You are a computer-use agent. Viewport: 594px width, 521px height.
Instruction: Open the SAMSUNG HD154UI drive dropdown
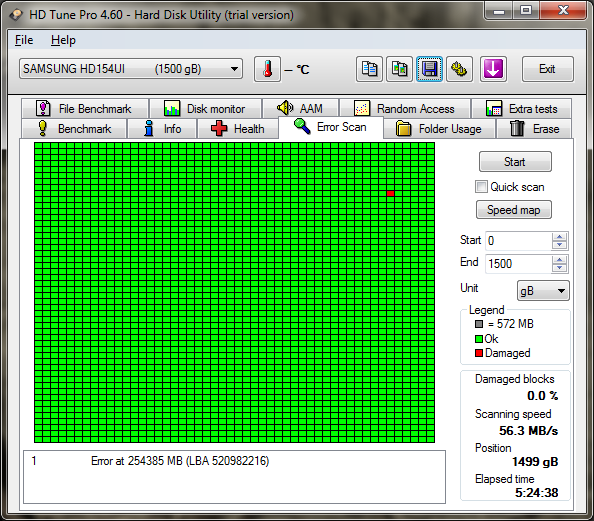[x=131, y=69]
